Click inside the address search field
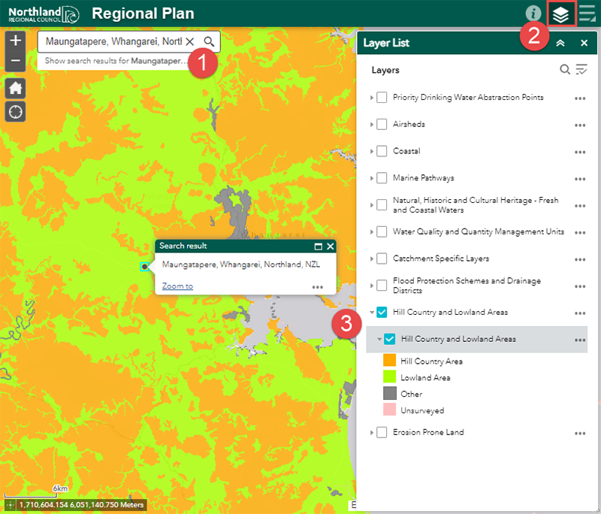This screenshot has height=514, width=601. 113,41
